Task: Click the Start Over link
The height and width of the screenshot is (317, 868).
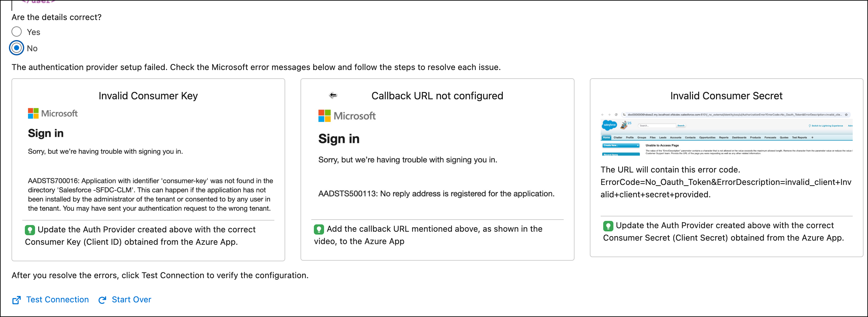Action: pos(125,299)
